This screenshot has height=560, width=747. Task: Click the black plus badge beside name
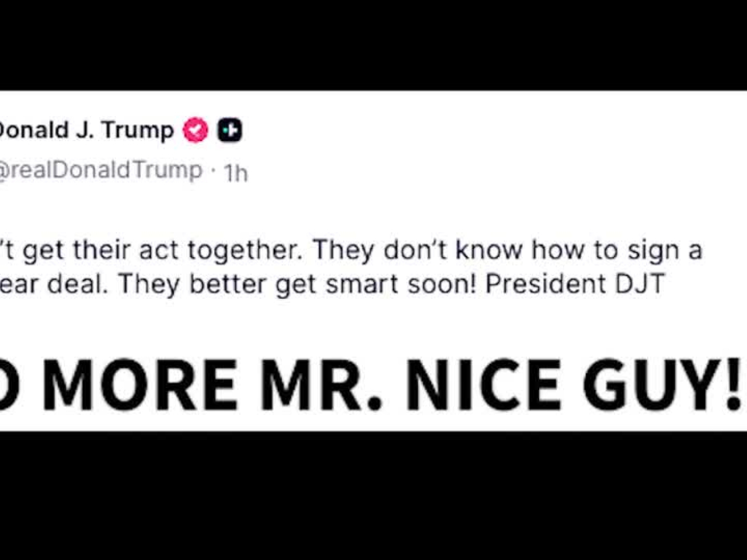click(x=230, y=130)
